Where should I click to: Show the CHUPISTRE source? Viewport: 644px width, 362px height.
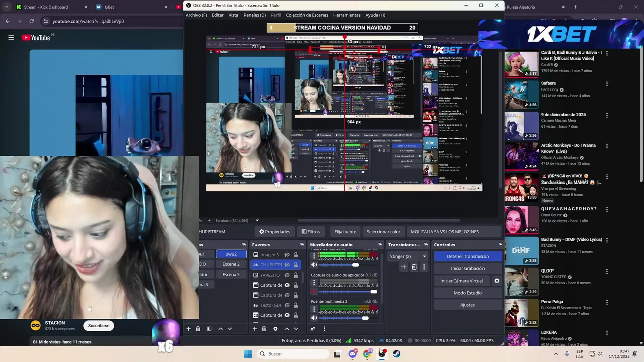pos(287,265)
